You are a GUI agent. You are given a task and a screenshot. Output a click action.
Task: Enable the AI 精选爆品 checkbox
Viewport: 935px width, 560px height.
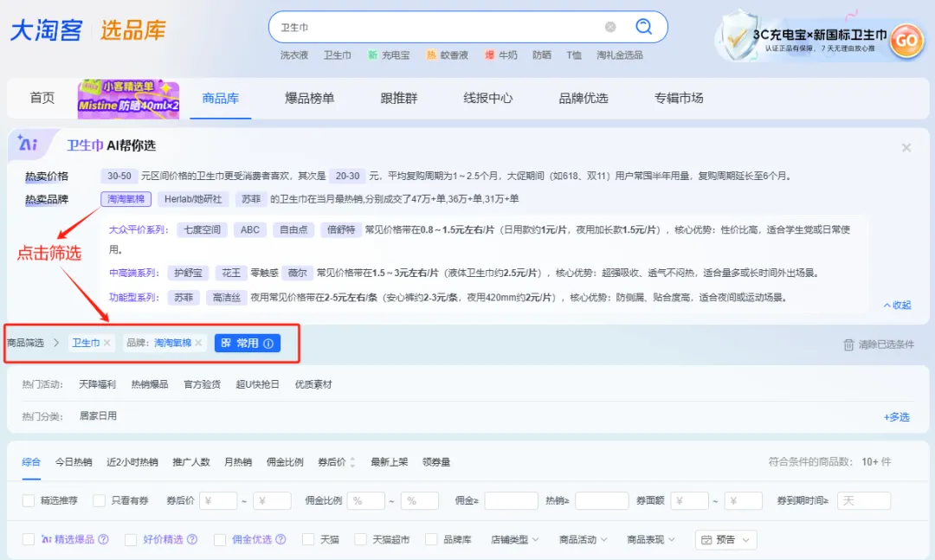coord(28,539)
